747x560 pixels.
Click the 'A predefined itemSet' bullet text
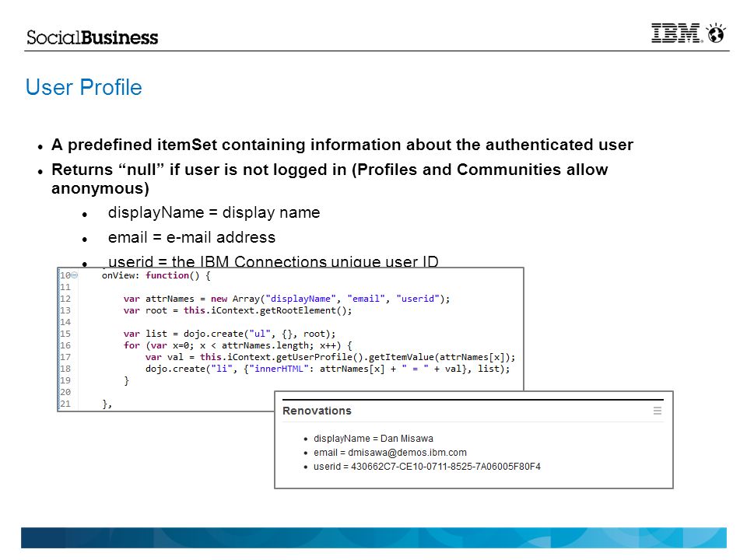(x=342, y=145)
